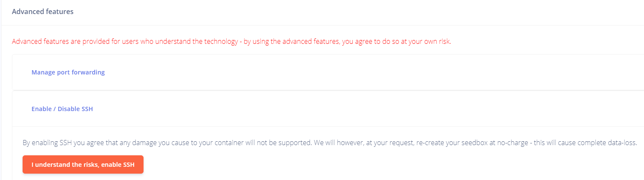This screenshot has height=180, width=644.
Task: Click the word 'forwarding' in port forwarding
Action: [88, 72]
